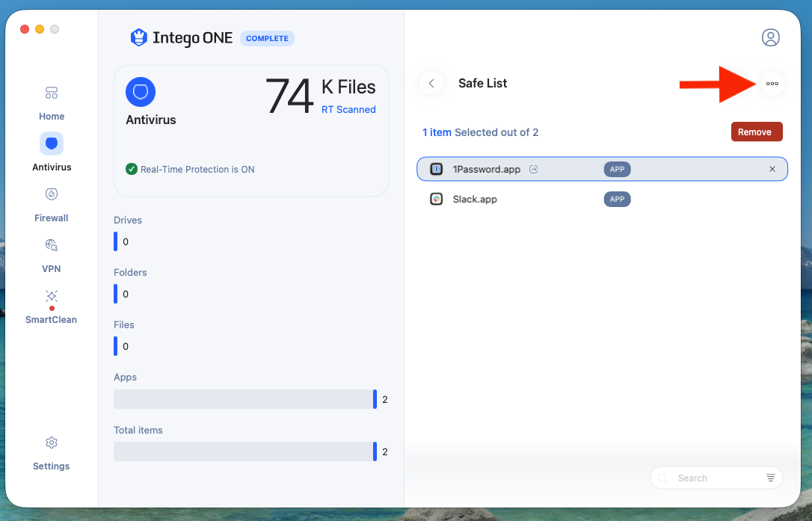This screenshot has width=812, height=521.
Task: Click the blue Antivirus shield card icon
Action: 141,92
